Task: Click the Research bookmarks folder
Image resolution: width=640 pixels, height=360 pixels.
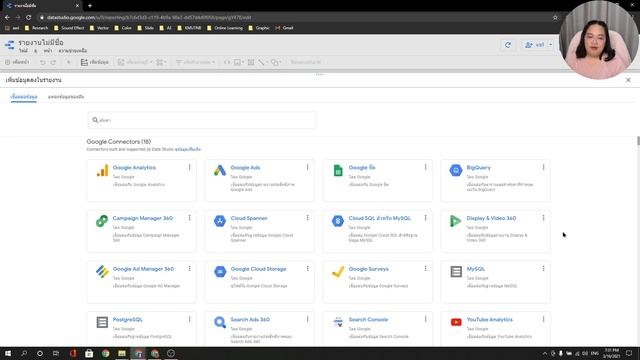Action: [36, 28]
